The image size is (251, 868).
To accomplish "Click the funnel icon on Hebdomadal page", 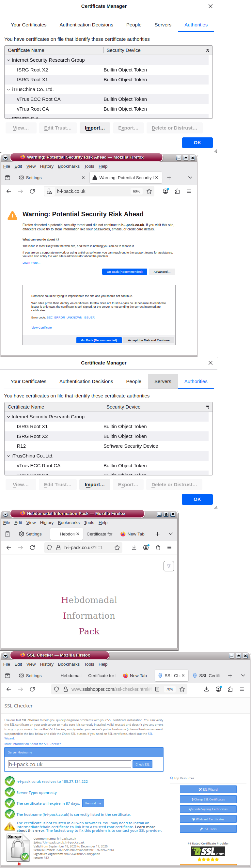I will (x=168, y=566).
